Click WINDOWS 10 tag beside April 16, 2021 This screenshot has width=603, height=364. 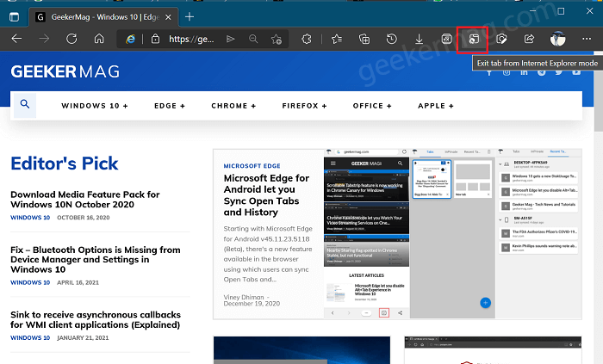(30, 282)
